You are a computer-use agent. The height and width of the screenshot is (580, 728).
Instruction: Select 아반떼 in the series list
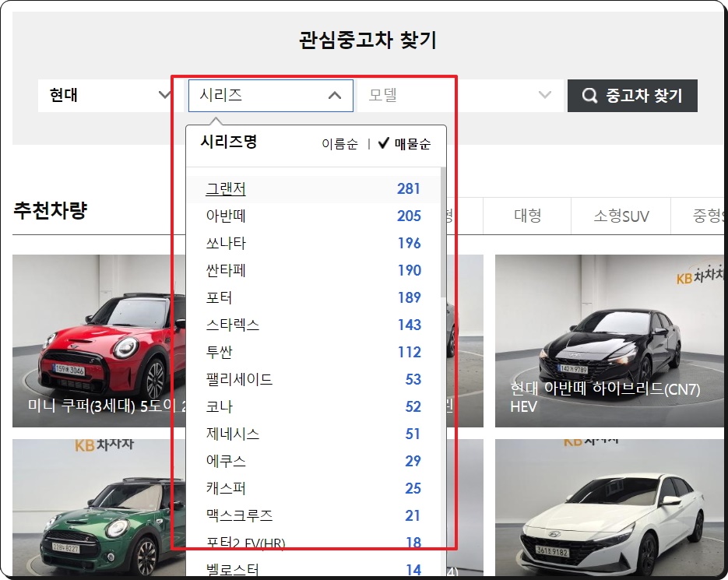313,216
